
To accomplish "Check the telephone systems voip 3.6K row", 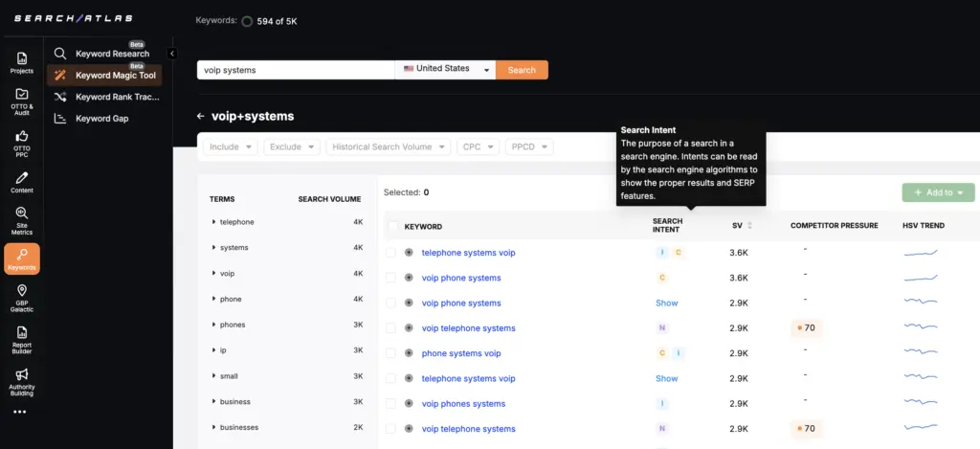I will coord(390,253).
